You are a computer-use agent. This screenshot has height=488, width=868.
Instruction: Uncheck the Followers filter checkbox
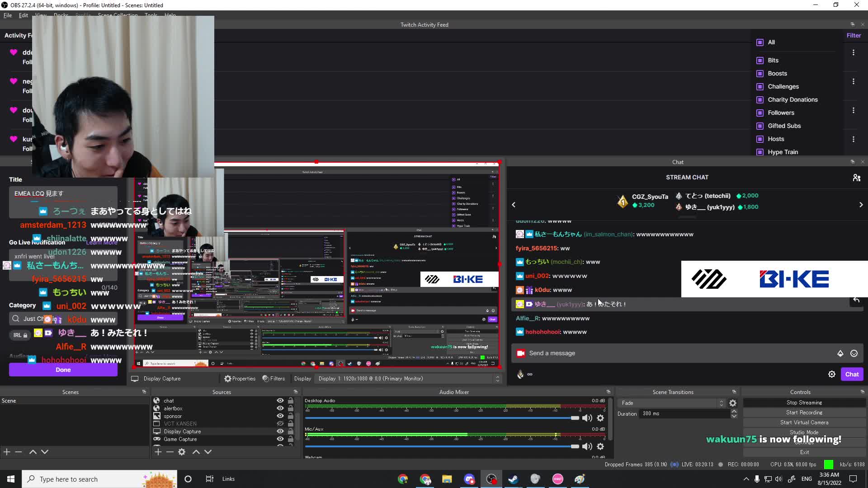760,113
